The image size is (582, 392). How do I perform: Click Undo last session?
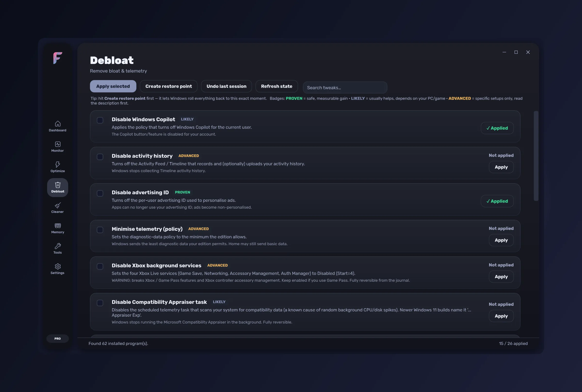226,86
